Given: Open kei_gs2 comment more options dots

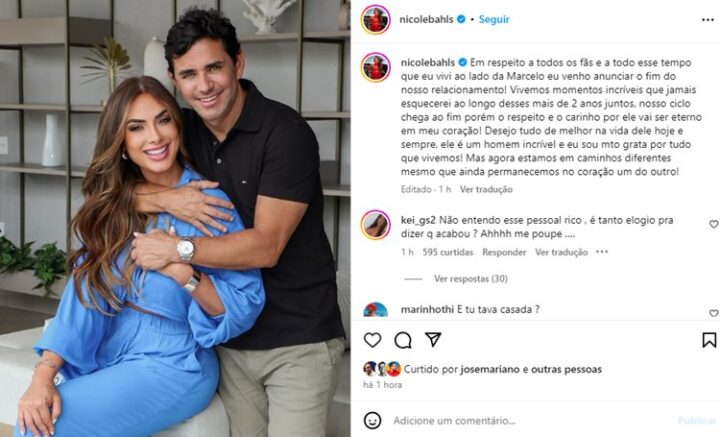Looking at the screenshot, I should (x=602, y=252).
